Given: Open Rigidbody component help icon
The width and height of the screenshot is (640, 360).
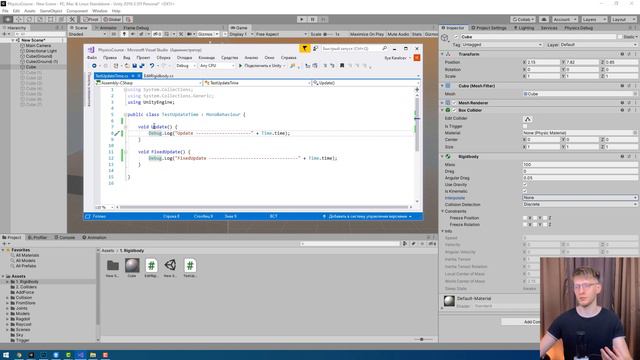Looking at the screenshot, I should pyautogui.click(x=622, y=156).
